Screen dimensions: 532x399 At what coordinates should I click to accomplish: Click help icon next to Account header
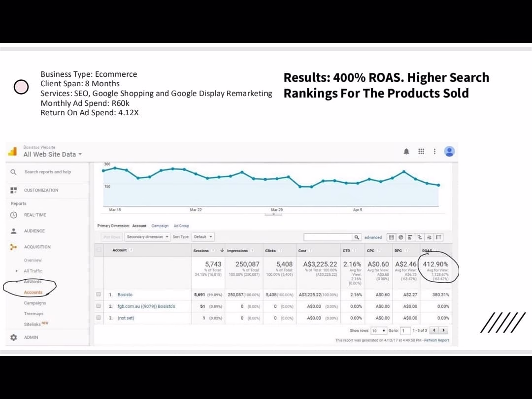pos(131,250)
